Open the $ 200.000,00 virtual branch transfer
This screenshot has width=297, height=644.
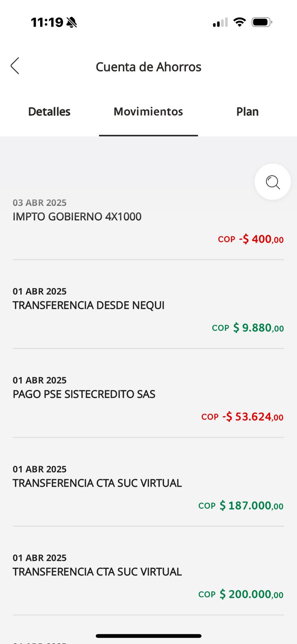pos(97,572)
